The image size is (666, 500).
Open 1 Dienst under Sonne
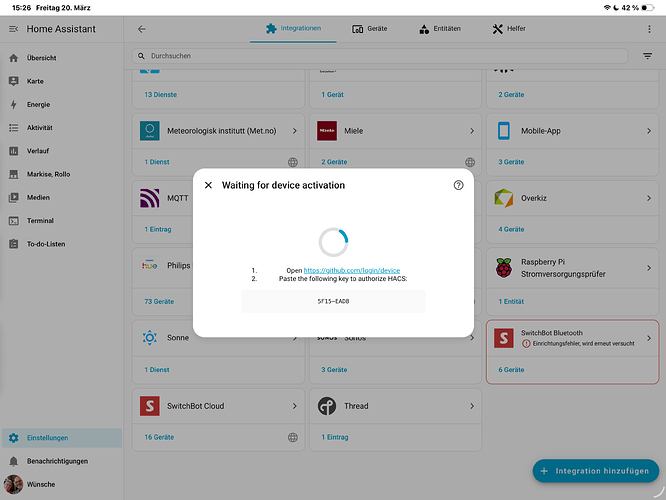pos(157,370)
